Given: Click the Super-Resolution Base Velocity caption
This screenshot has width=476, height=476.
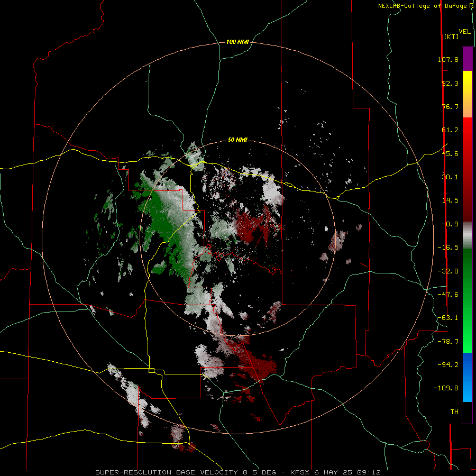Looking at the screenshot, I should click(x=238, y=472).
